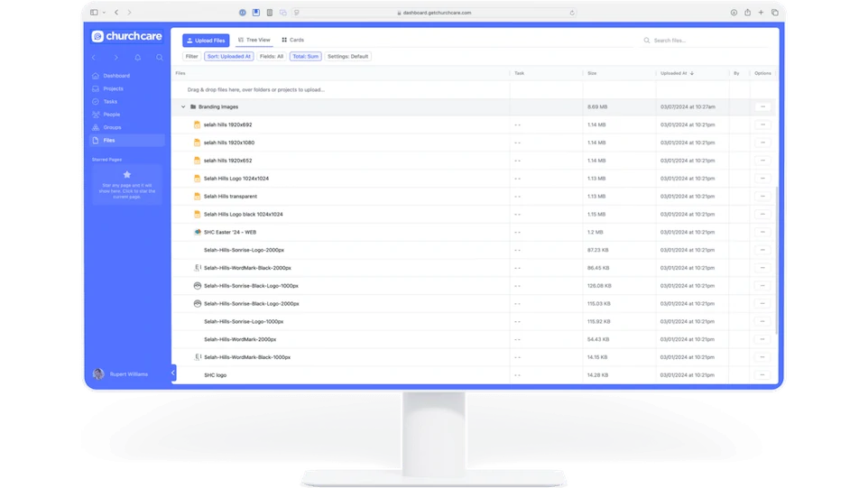Image resolution: width=868 pixels, height=488 pixels.
Task: Collapse the Branding Images folder
Action: [183, 106]
